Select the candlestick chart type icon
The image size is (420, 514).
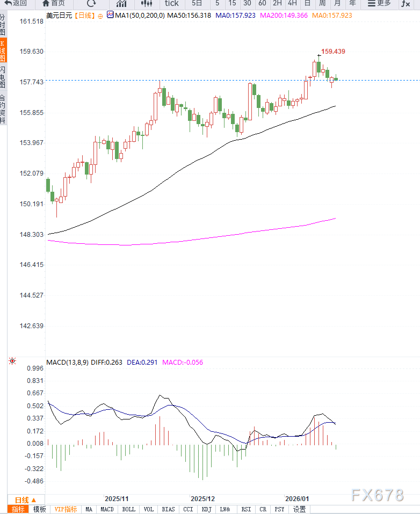147,3
